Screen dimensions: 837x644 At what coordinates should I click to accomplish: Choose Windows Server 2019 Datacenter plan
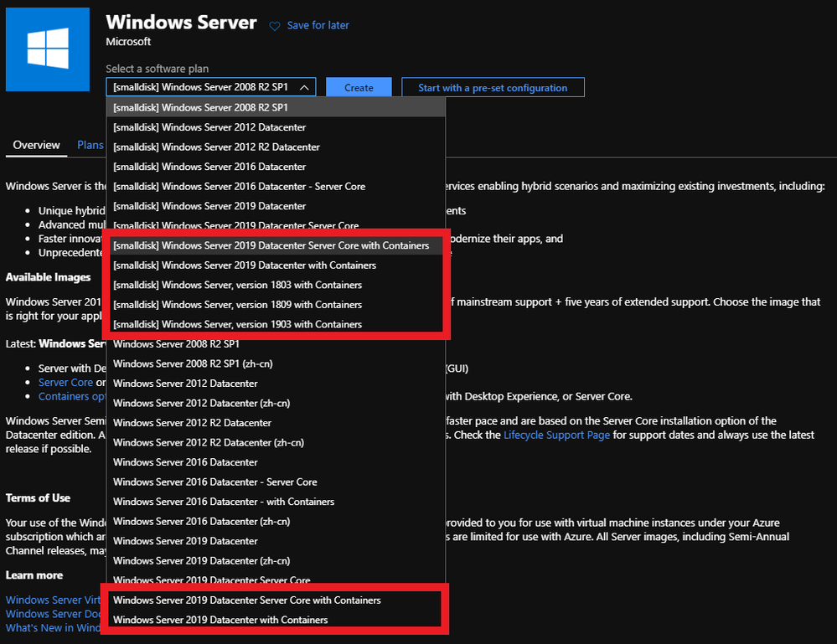(276, 542)
